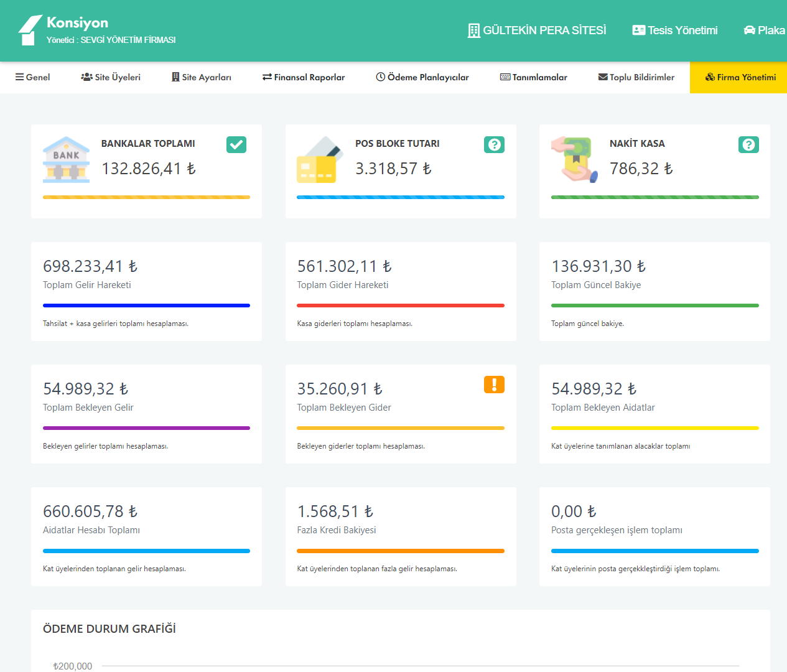This screenshot has width=787, height=672.
Task: Open the Tesis Yönetimi link
Action: (x=675, y=30)
